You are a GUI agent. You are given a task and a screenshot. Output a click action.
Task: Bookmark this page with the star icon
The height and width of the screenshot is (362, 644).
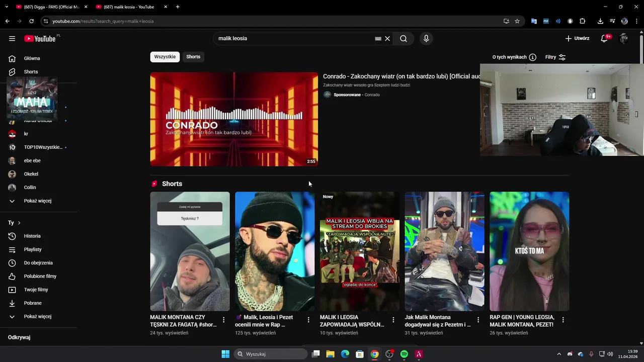point(517,21)
